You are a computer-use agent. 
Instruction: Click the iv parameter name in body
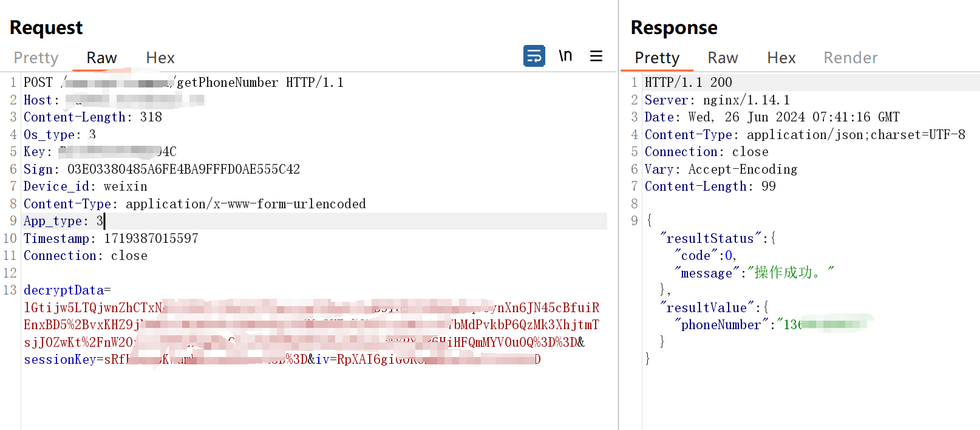322,360
